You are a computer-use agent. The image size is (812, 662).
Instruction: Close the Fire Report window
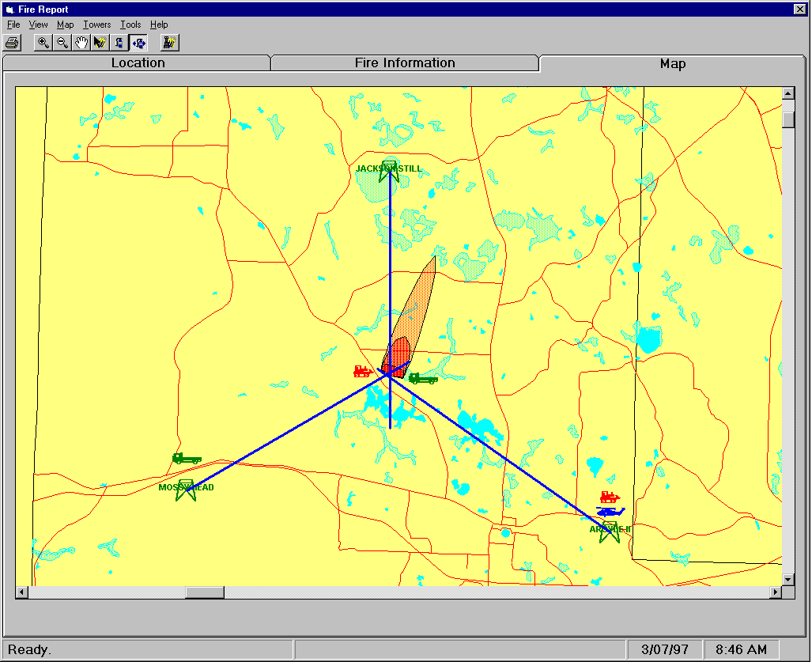800,9
